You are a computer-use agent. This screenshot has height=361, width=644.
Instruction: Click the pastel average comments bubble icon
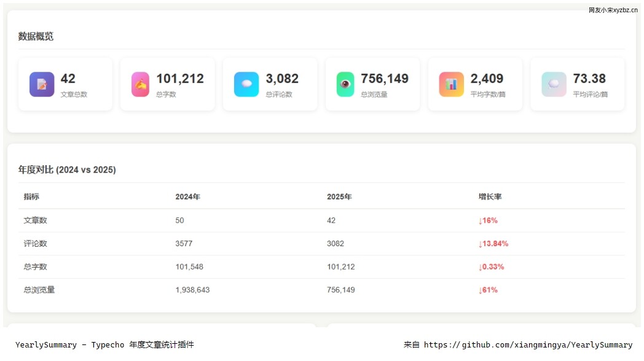[554, 84]
